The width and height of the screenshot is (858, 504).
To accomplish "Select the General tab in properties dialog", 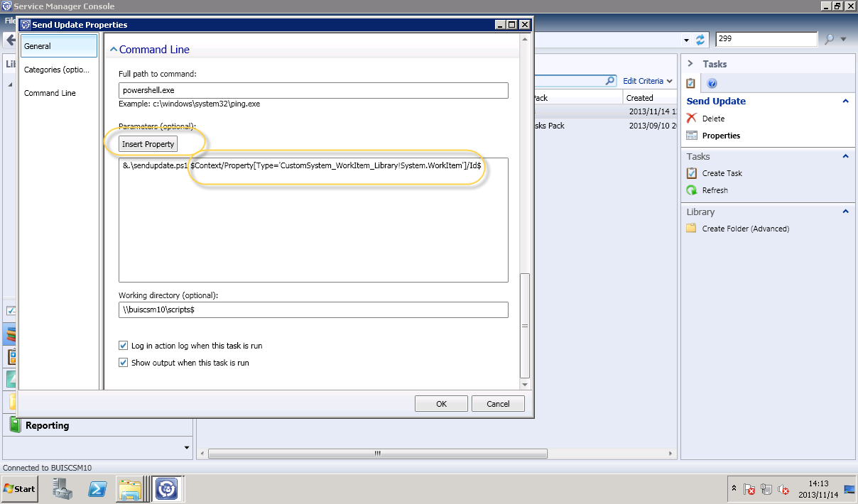I will point(58,46).
